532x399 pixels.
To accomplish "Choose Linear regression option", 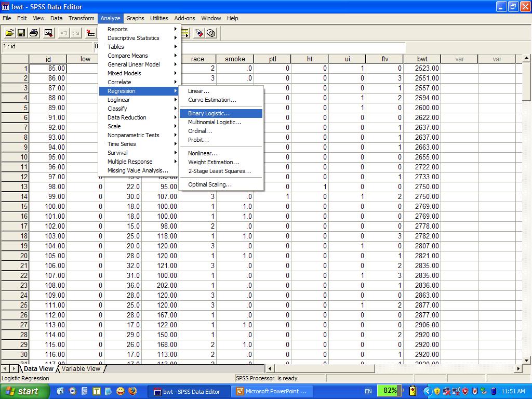I will pos(221,91).
